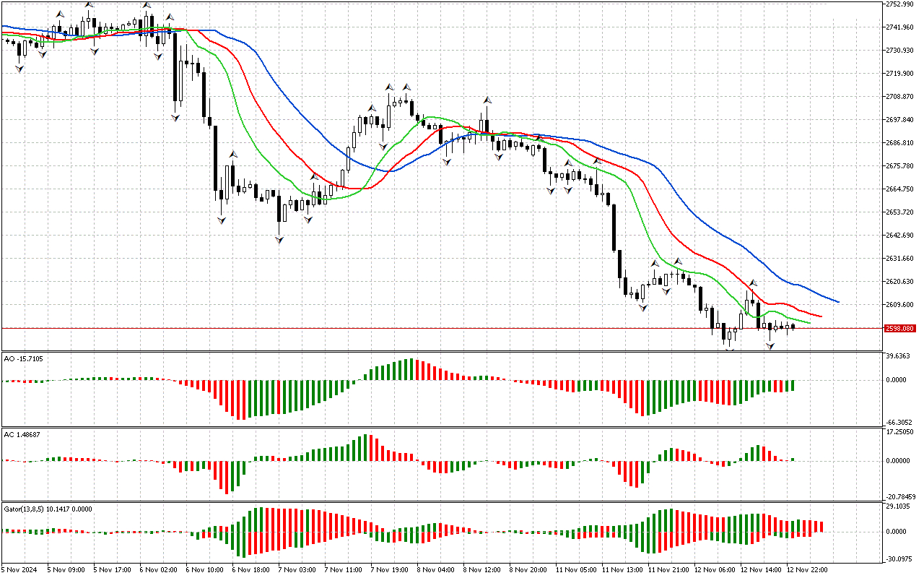Image resolution: width=924 pixels, height=578 pixels.
Task: Click the 2741.960 price scale label
Action: point(899,27)
